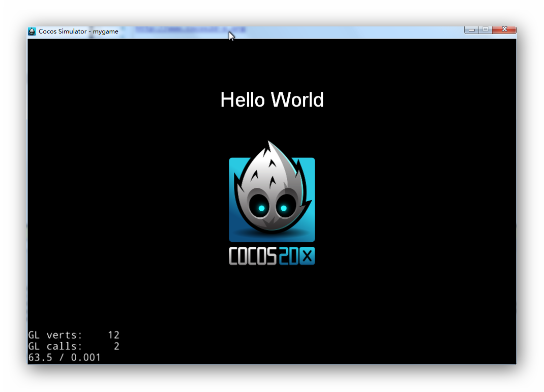
Task: Click the blurred text in title bar
Action: coord(190,30)
